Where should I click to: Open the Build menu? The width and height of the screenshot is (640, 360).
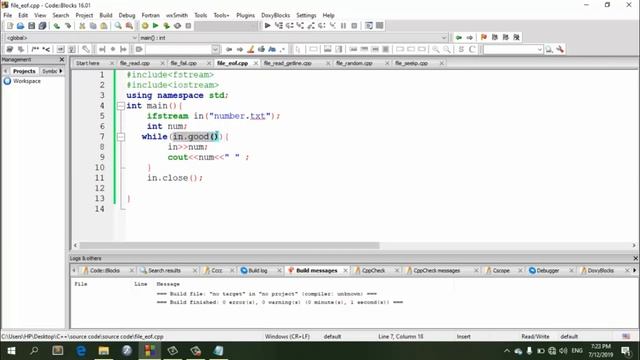tap(106, 15)
